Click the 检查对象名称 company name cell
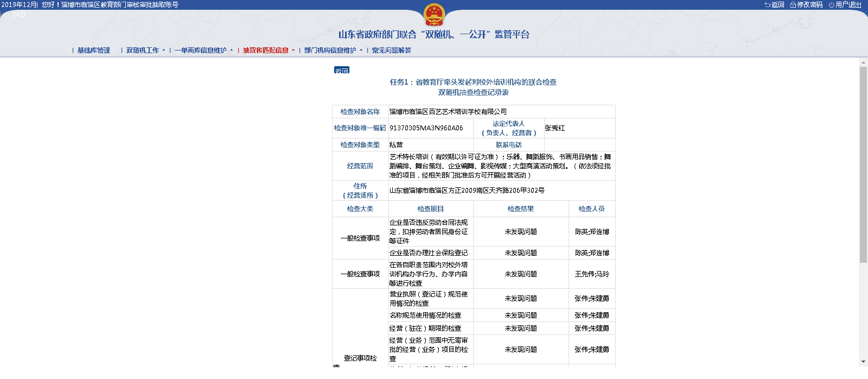Viewport: 868px width, 379px height. coord(448,112)
